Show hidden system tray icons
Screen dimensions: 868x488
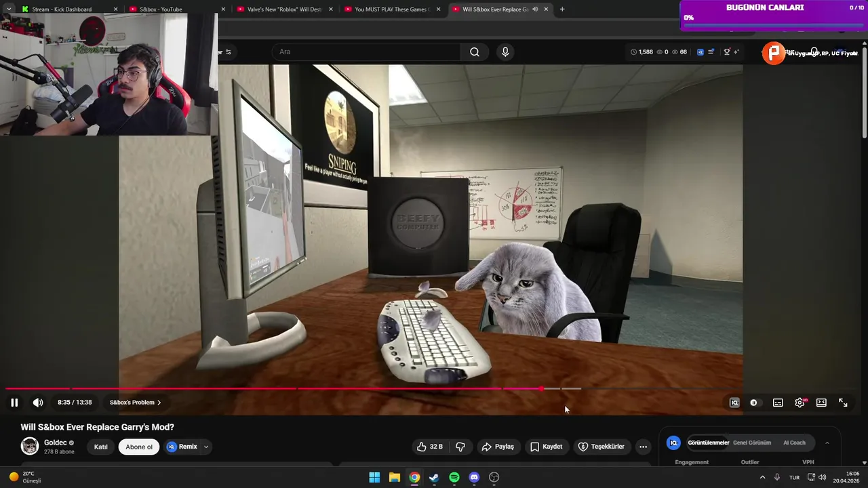(762, 477)
